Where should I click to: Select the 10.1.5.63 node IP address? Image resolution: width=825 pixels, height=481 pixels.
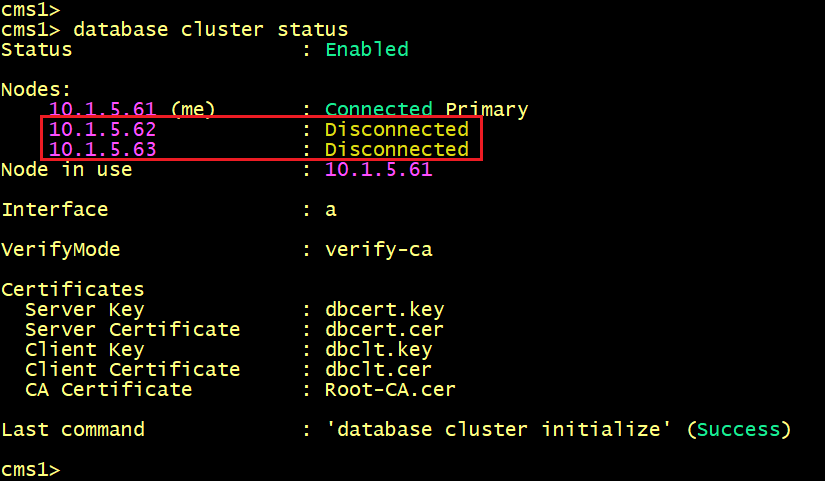[x=103, y=149]
